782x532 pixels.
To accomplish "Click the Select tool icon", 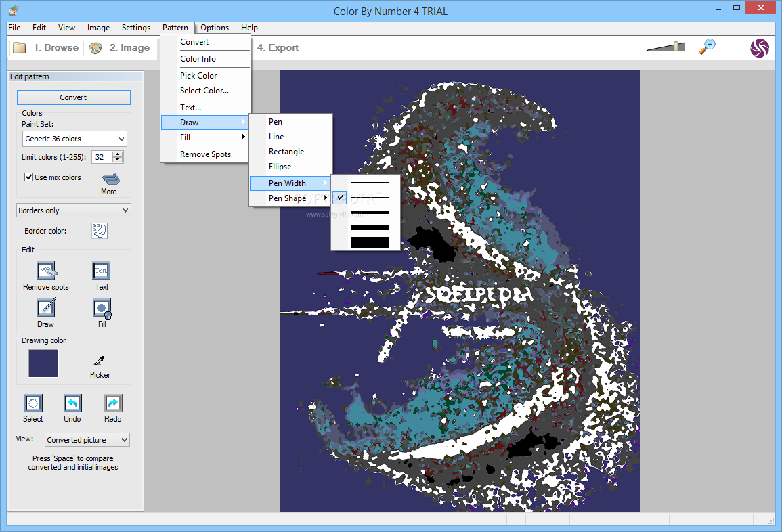I will 33,403.
